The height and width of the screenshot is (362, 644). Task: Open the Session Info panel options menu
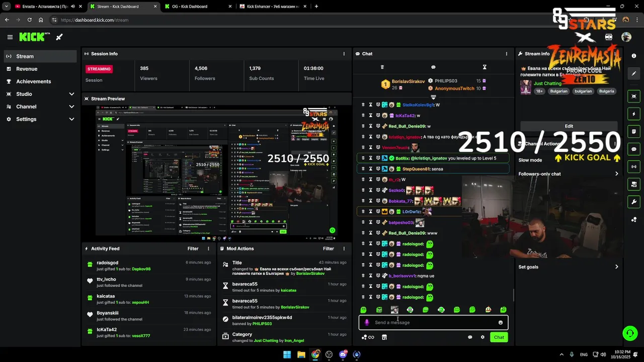point(344,54)
